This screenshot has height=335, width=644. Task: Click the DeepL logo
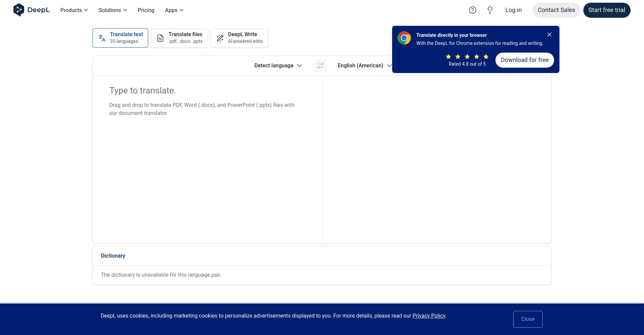point(32,10)
